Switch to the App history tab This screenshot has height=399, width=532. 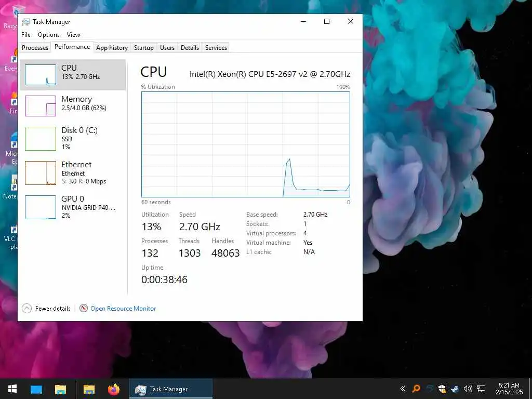(x=112, y=48)
